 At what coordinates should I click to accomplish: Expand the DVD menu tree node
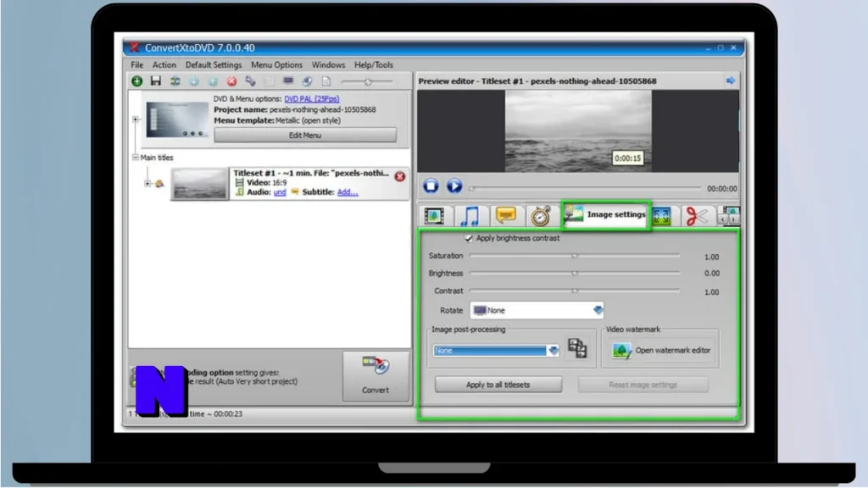point(136,119)
